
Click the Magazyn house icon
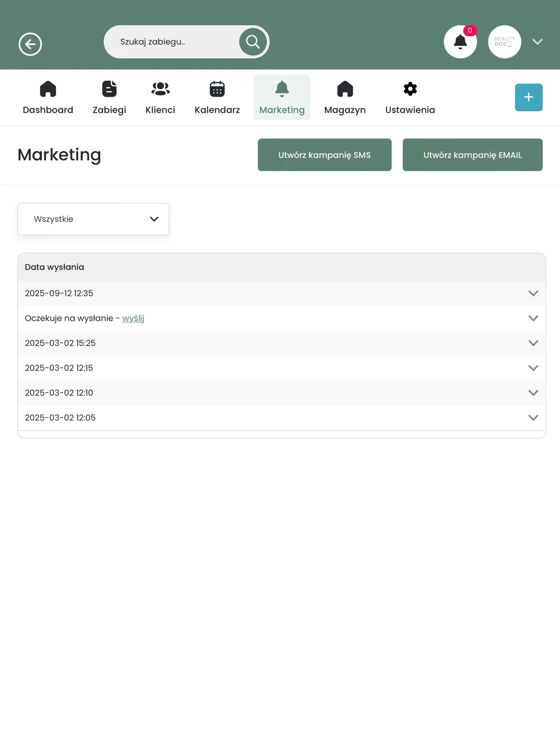(x=345, y=89)
